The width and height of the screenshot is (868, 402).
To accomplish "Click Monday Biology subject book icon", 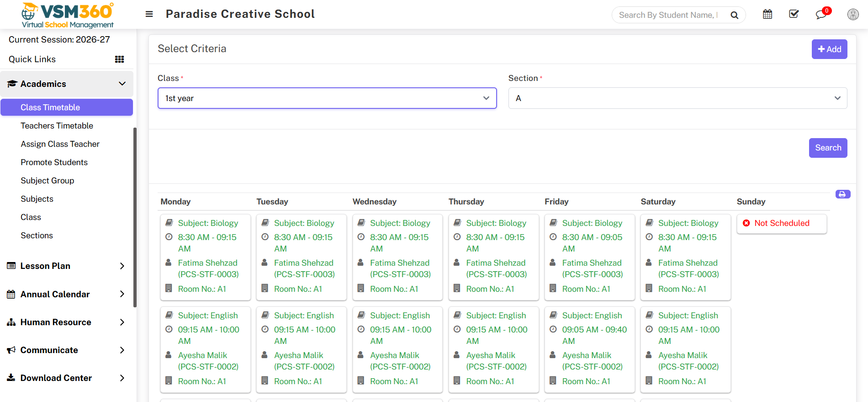I will 169,223.
